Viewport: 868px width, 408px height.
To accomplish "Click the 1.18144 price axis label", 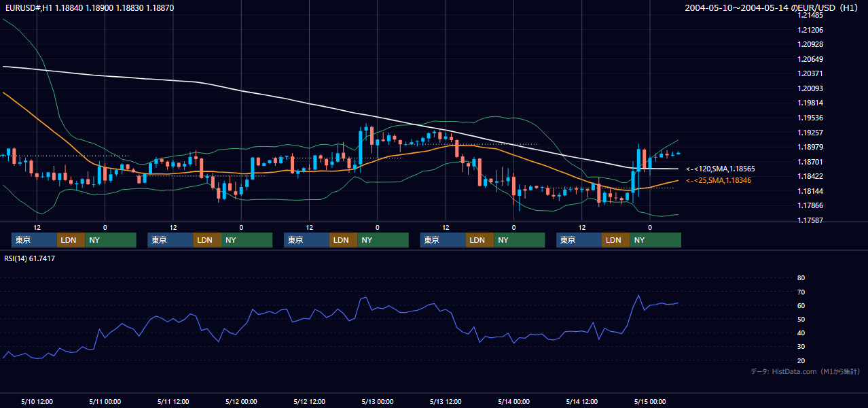I will [x=811, y=191].
